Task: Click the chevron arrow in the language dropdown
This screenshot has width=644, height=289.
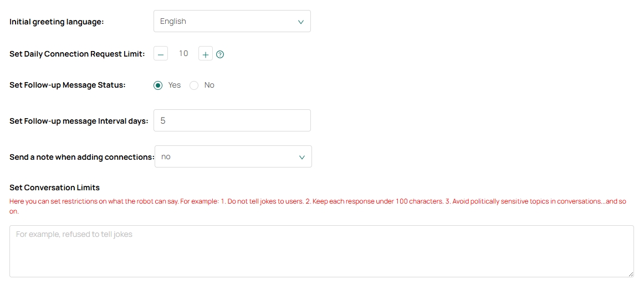Action: coord(300,22)
